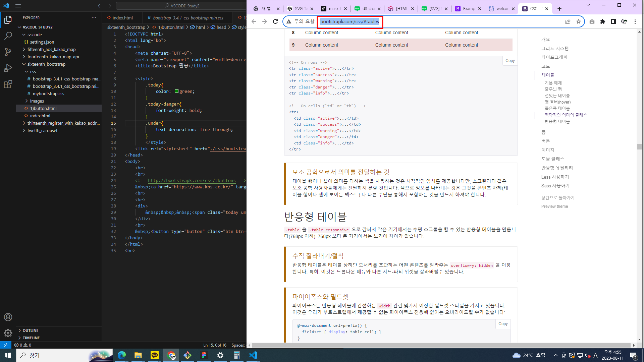Bookmark this page with star icon

click(x=579, y=21)
